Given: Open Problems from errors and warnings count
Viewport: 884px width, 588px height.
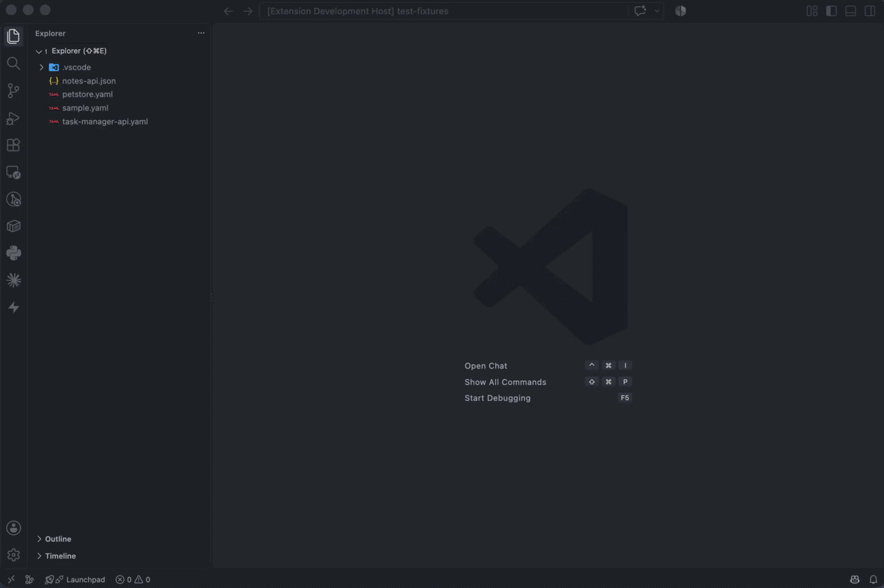Looking at the screenshot, I should point(133,580).
